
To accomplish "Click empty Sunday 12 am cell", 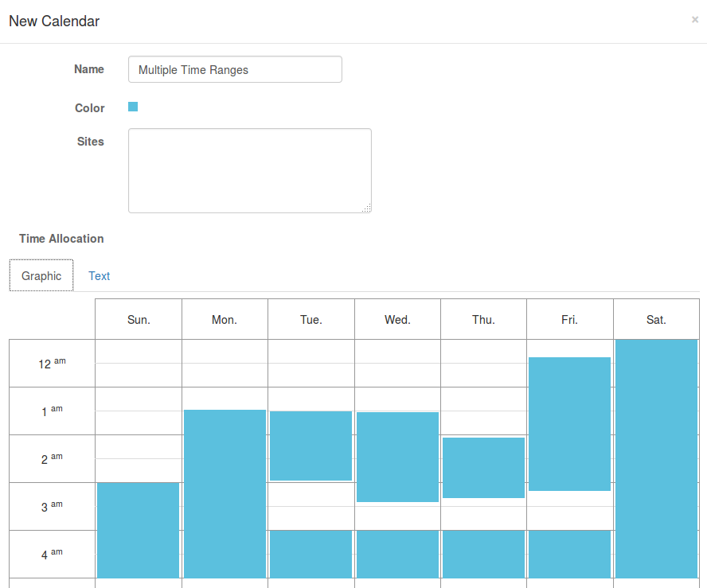I will pos(138,363).
